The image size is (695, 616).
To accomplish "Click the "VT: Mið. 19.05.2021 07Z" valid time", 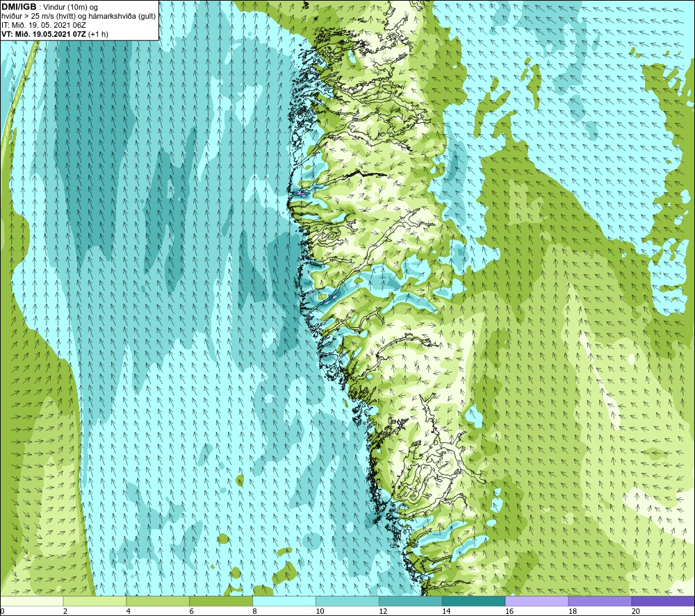I will coord(44,34).
